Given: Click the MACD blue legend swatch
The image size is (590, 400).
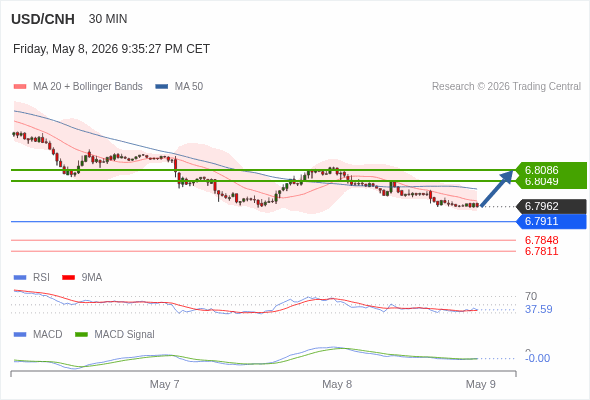Looking at the screenshot, I should 20,335.
